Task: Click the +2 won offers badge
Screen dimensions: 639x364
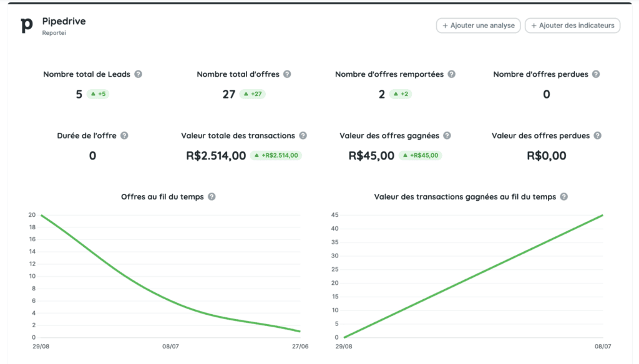Action: (401, 94)
